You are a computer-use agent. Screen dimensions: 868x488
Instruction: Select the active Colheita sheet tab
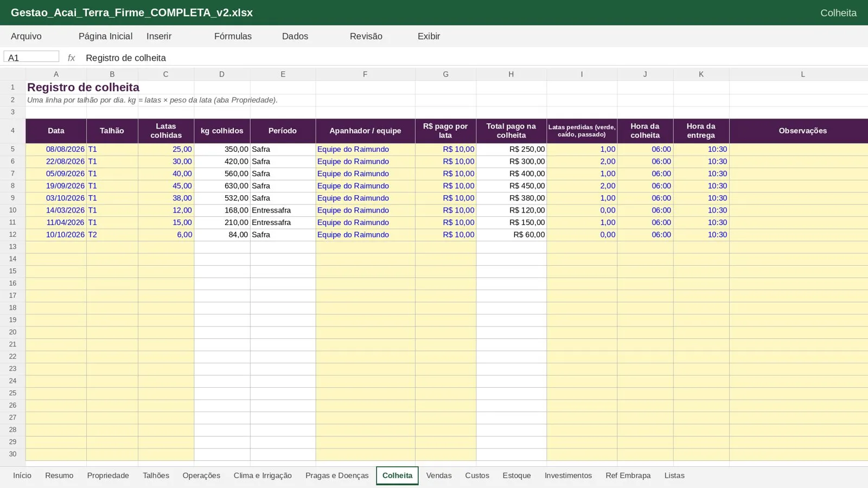pos(397,476)
